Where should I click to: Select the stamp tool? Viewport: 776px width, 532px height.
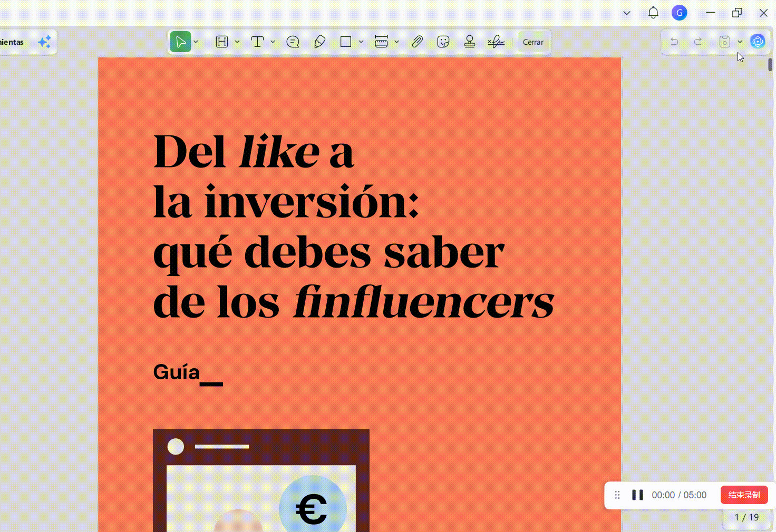pyautogui.click(x=470, y=42)
